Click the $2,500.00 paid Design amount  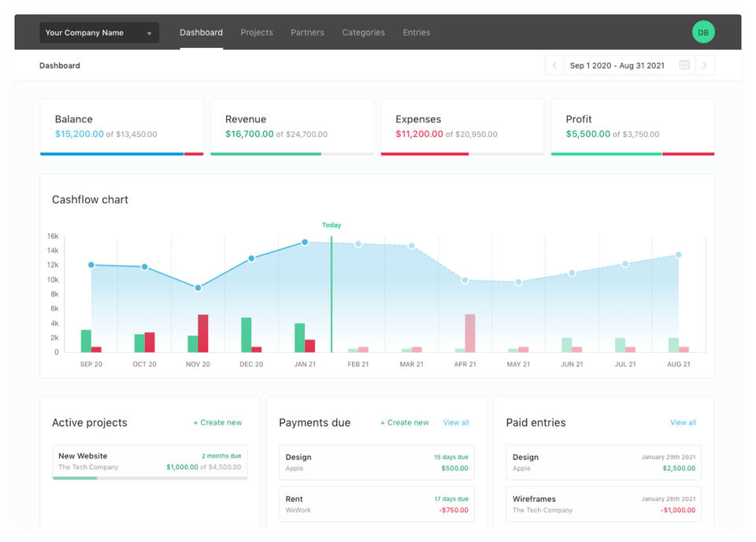point(679,468)
